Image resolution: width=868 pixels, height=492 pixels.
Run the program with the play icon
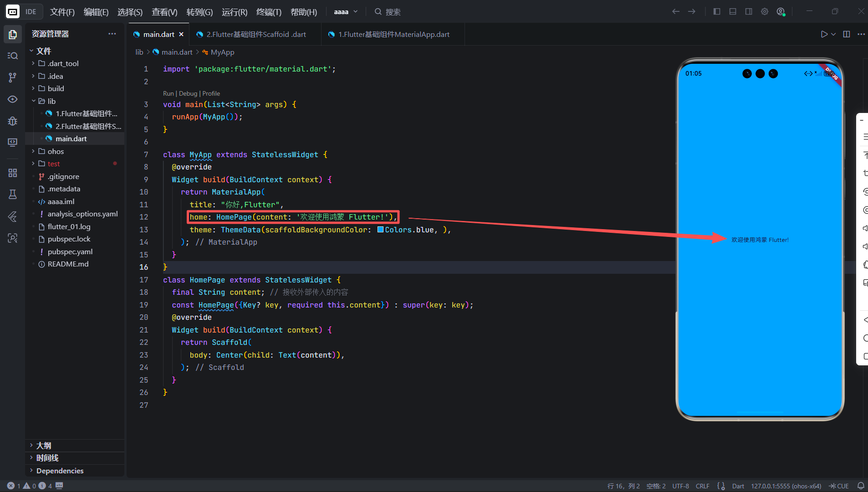click(x=824, y=34)
